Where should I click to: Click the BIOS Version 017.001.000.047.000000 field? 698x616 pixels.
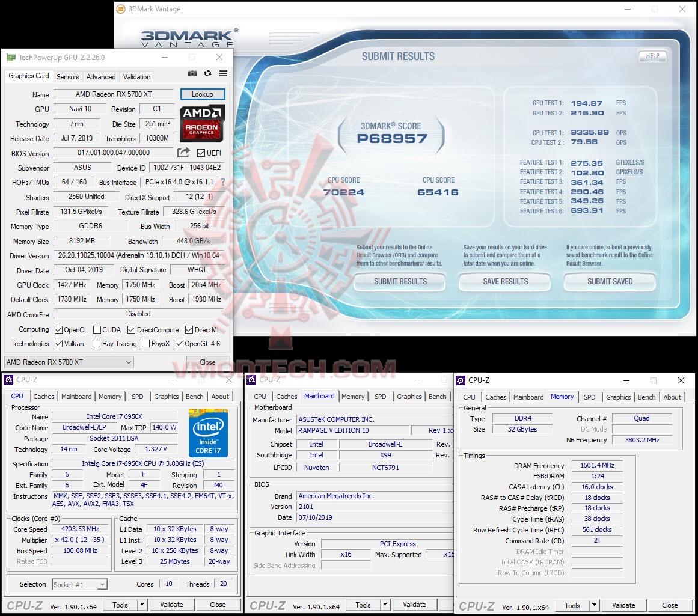click(x=114, y=153)
